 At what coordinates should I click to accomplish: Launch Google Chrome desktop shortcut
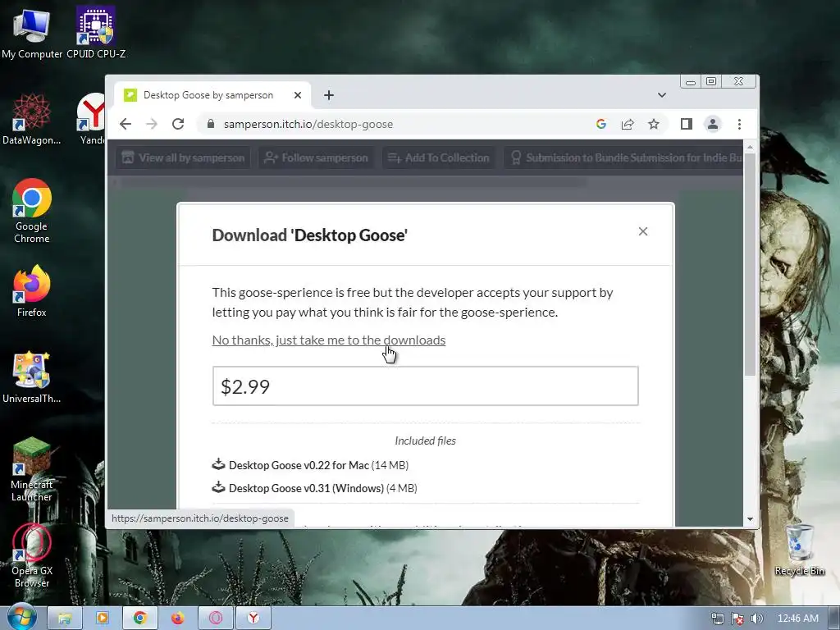pos(32,211)
